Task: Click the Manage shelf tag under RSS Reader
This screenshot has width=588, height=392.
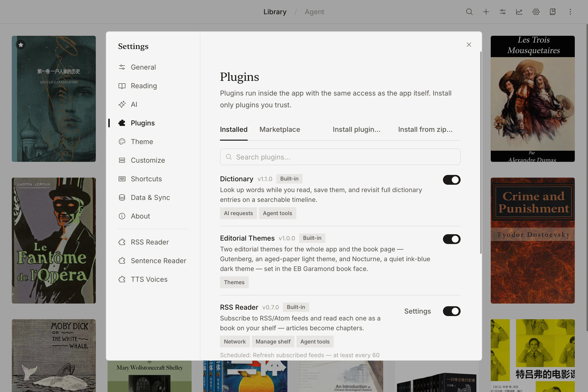Action: pos(273,342)
